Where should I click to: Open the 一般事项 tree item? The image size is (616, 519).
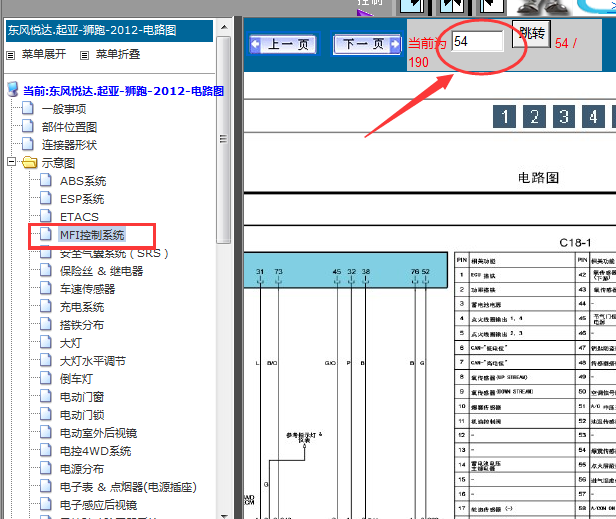tap(64, 109)
